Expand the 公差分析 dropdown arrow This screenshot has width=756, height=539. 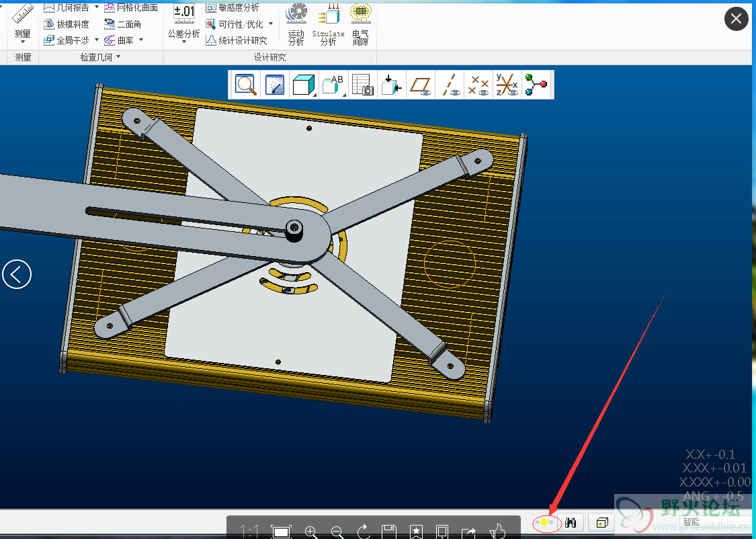[x=183, y=42]
